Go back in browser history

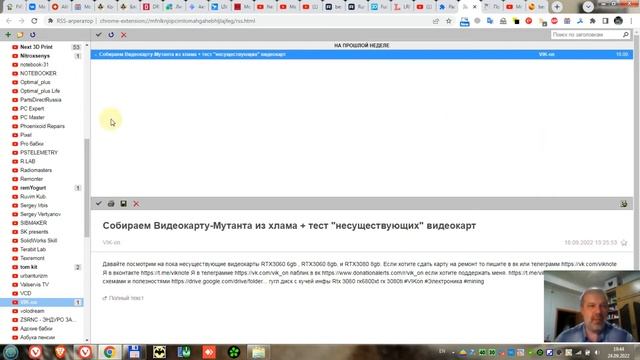tap(9, 21)
